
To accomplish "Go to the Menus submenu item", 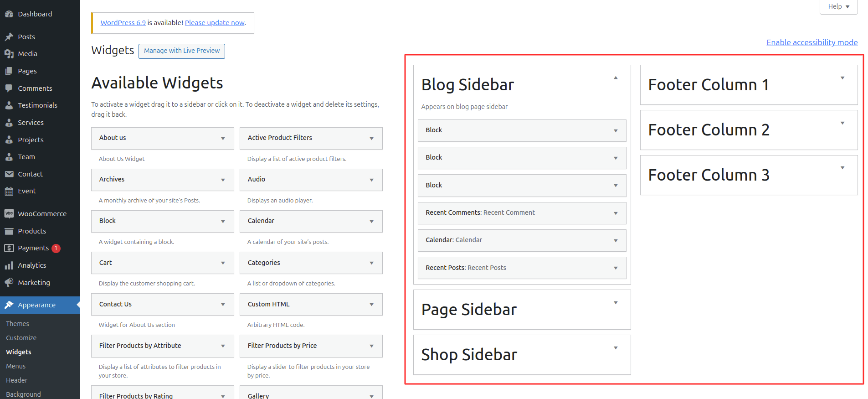I will (x=16, y=366).
